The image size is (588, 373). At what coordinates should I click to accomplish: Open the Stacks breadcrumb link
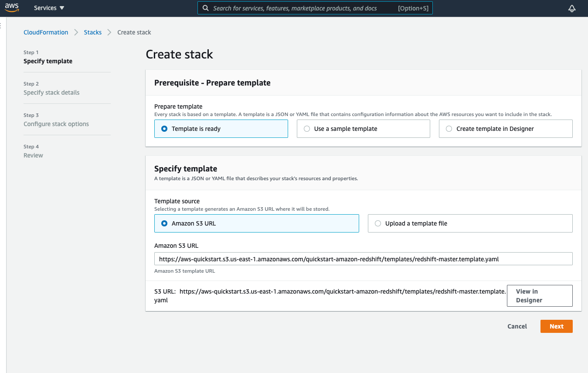[92, 32]
